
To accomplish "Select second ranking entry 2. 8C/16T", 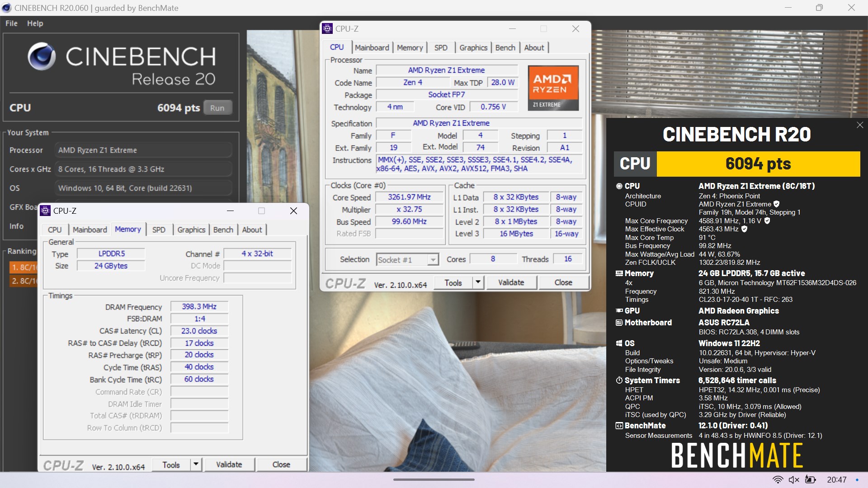I will pos(24,281).
